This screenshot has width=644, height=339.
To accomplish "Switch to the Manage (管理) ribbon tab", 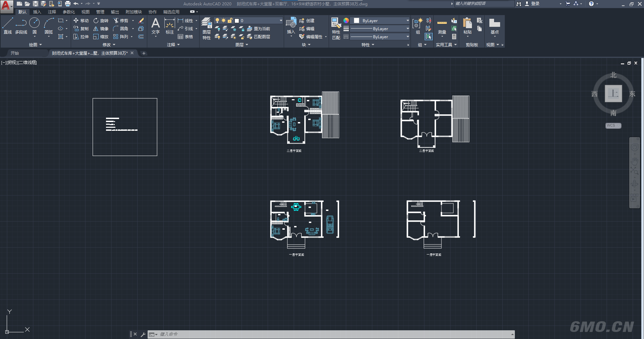I will 100,12.
